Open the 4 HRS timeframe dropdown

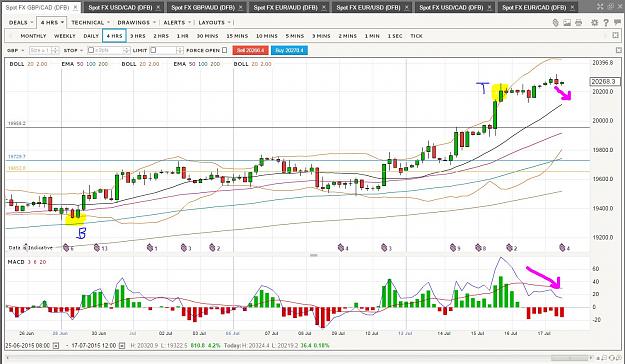click(x=52, y=23)
